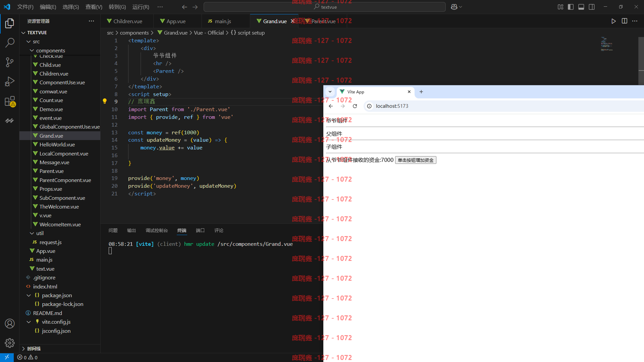The height and width of the screenshot is (362, 644).
Task: Open the 运行(R) menu
Action: 141,7
